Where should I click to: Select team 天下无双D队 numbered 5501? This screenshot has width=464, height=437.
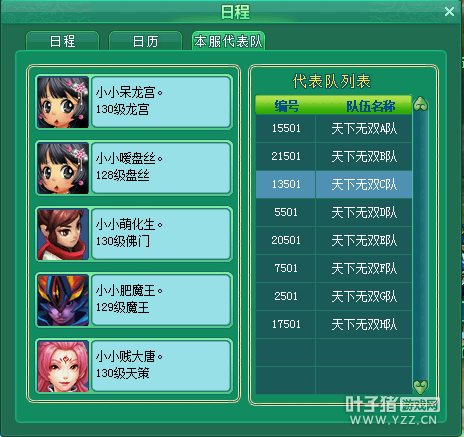click(x=334, y=212)
